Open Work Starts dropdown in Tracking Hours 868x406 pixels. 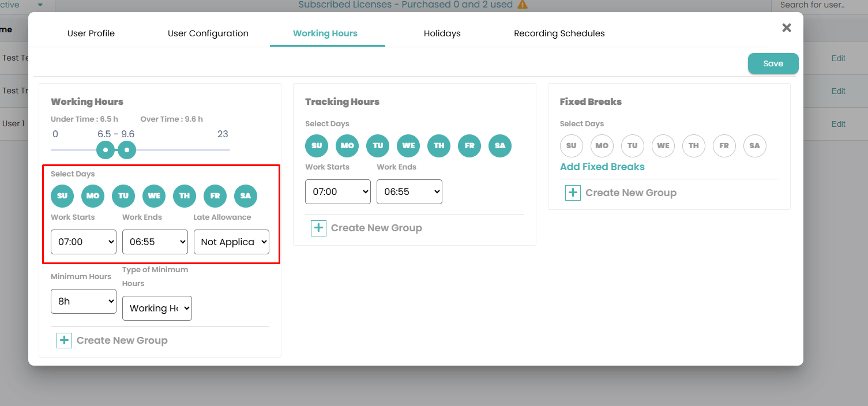tap(338, 191)
